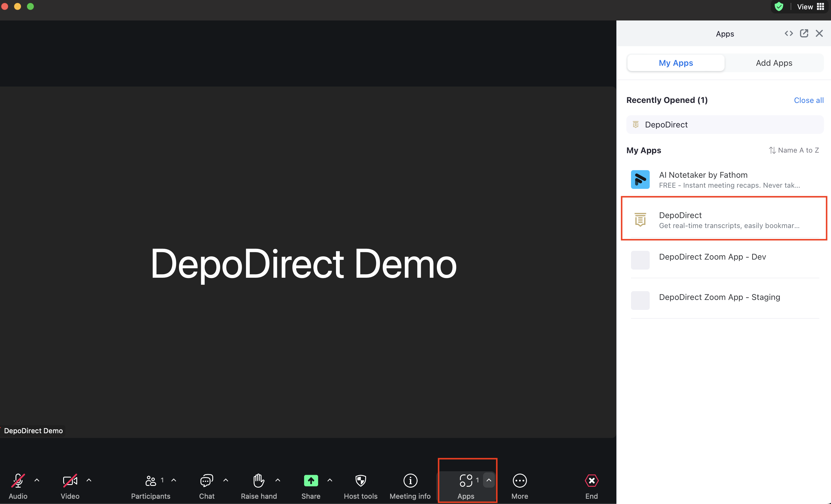Unmute the microphone Audio icon

coord(18,480)
